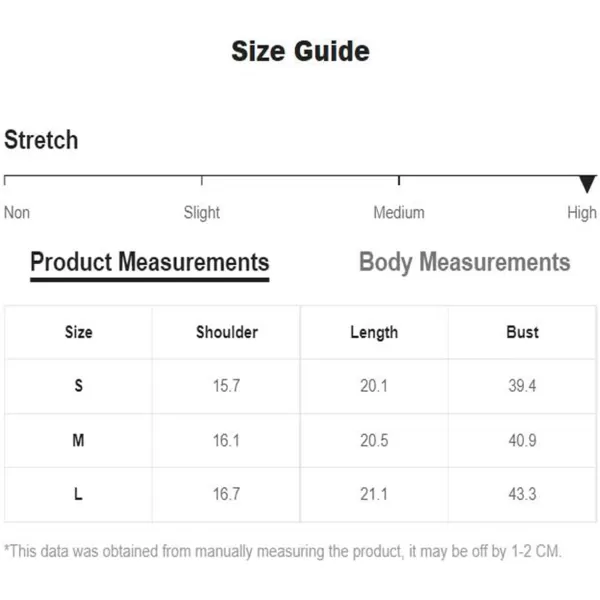Click the 20.5 length value
Image resolution: width=600 pixels, height=600 pixels.
point(374,440)
